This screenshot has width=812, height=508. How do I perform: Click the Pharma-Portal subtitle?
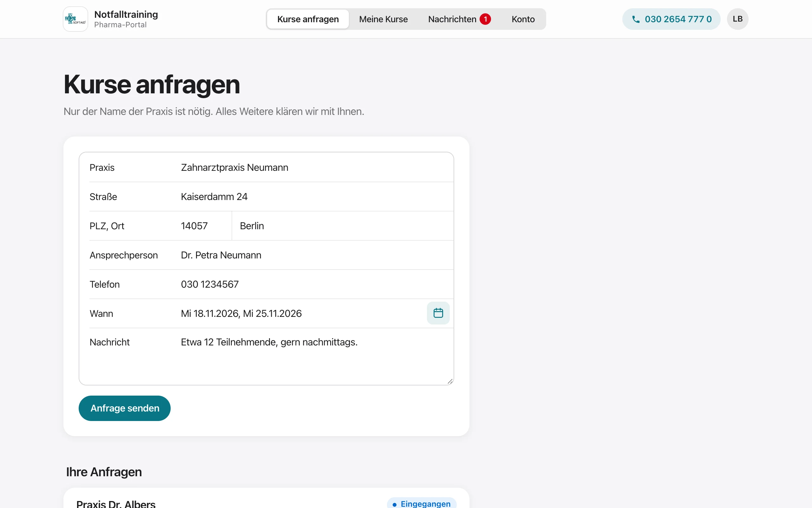click(x=120, y=25)
